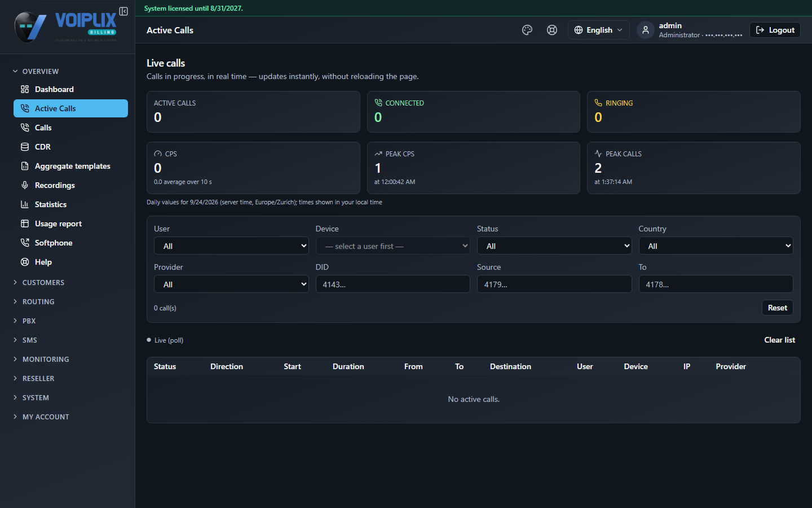
Task: Click the Dashboard grid icon
Action: click(25, 89)
